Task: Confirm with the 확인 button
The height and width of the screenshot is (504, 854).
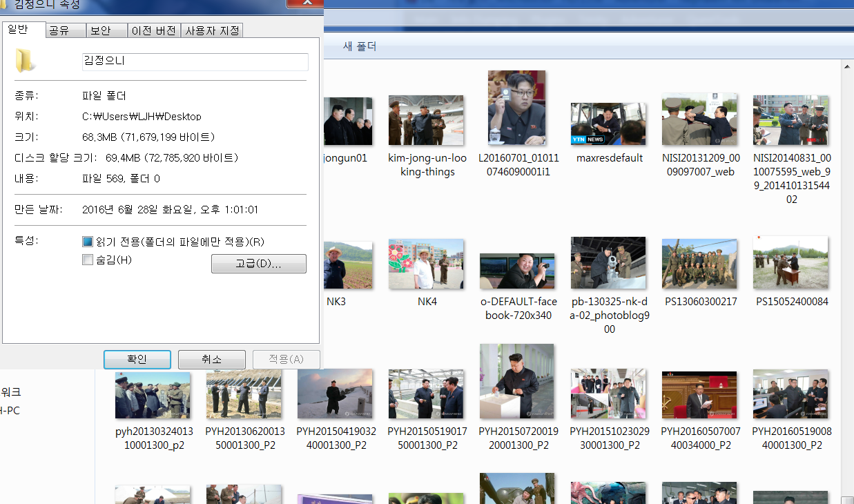Action: pos(137,359)
